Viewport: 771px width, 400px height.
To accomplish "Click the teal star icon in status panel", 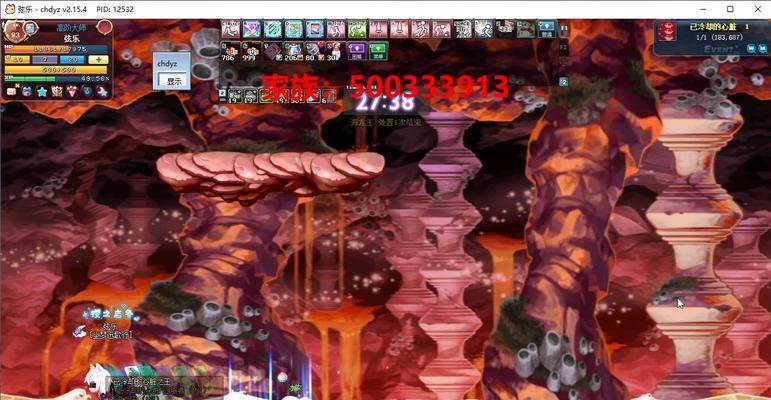I will coord(42,92).
